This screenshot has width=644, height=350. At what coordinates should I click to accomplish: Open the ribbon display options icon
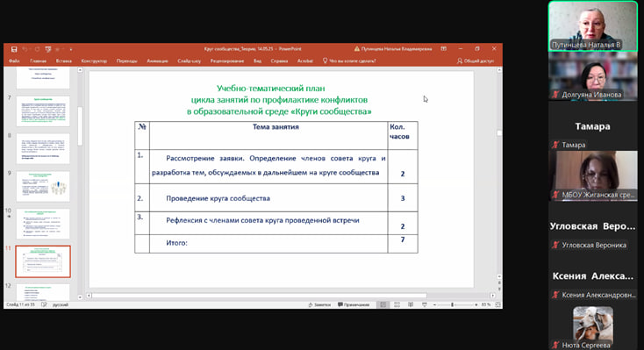(x=444, y=49)
